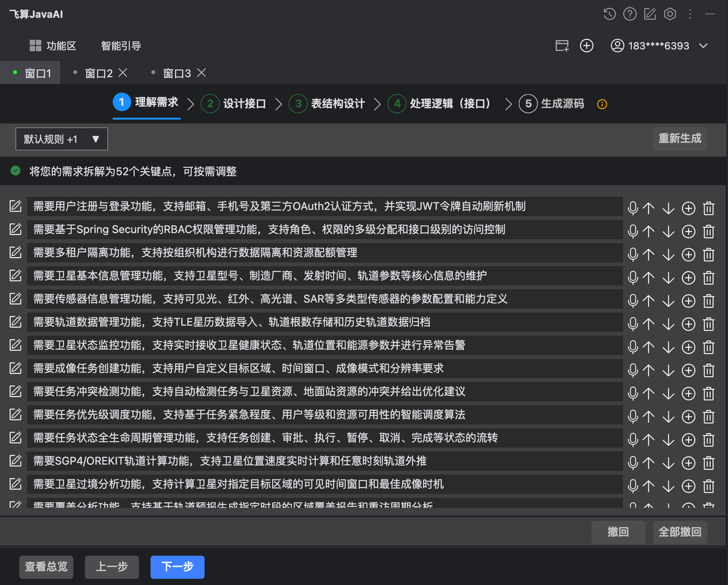Click the feedback edit icon in title bar

pyautogui.click(x=650, y=14)
